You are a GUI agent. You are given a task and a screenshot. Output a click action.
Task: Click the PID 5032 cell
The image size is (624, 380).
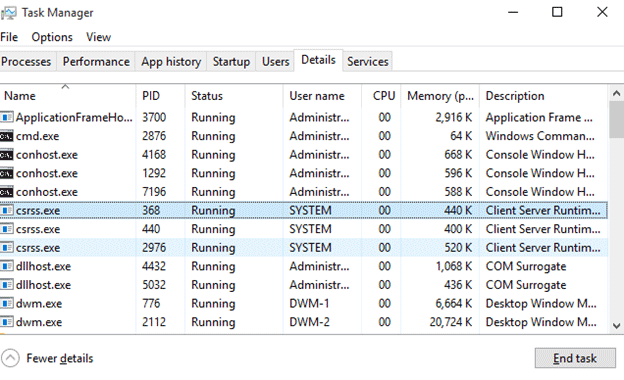(x=154, y=285)
